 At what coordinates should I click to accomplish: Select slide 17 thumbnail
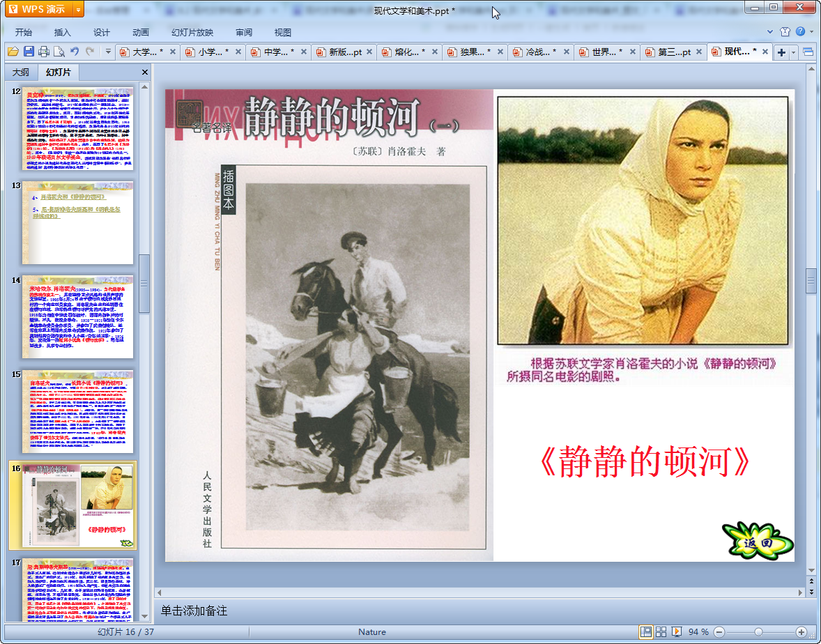click(77, 590)
